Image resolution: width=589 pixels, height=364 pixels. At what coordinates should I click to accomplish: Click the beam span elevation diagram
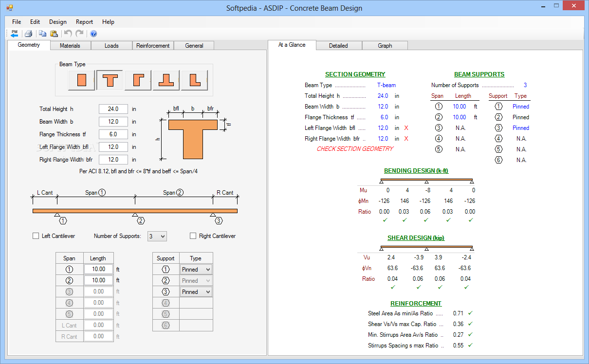pyautogui.click(x=135, y=211)
